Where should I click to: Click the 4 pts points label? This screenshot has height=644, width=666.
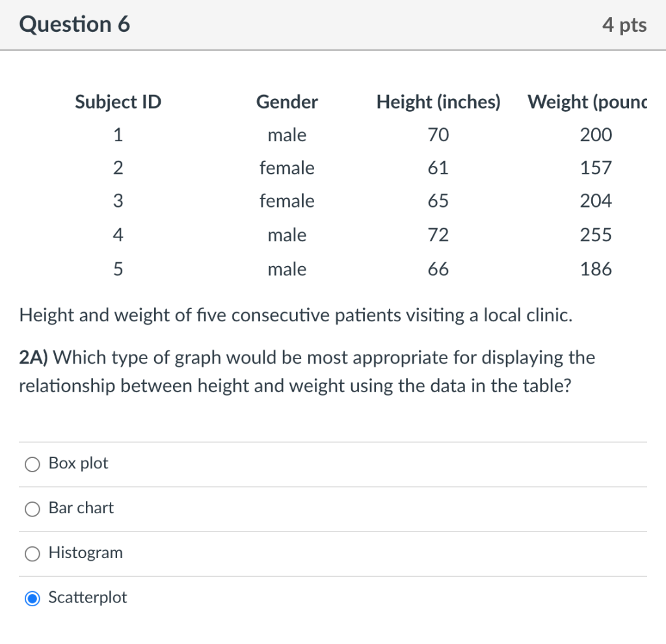pyautogui.click(x=624, y=25)
